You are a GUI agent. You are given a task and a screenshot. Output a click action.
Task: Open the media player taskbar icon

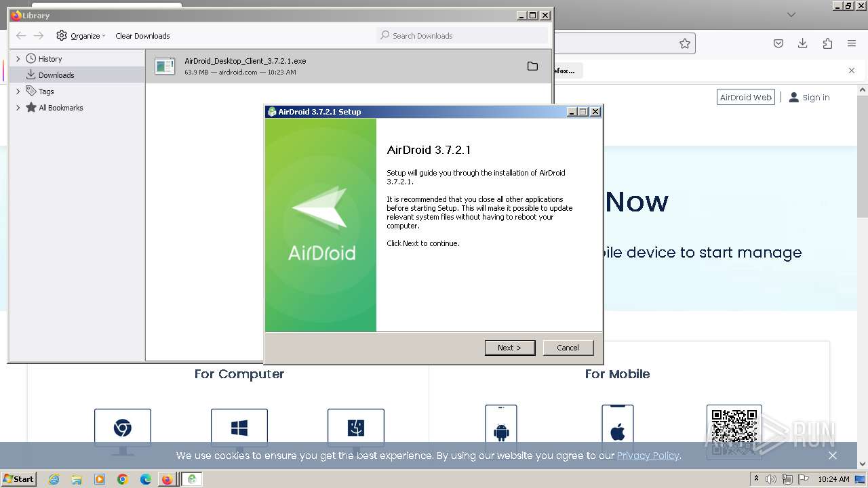pos(100,479)
